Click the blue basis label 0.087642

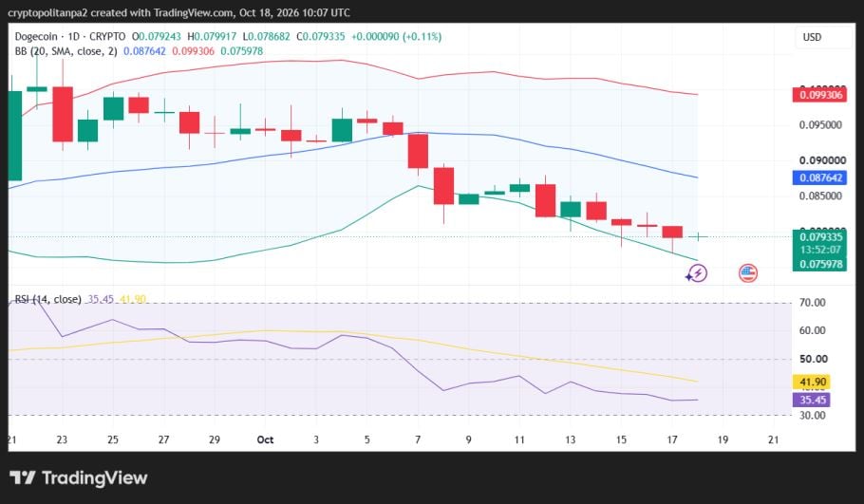(x=820, y=177)
